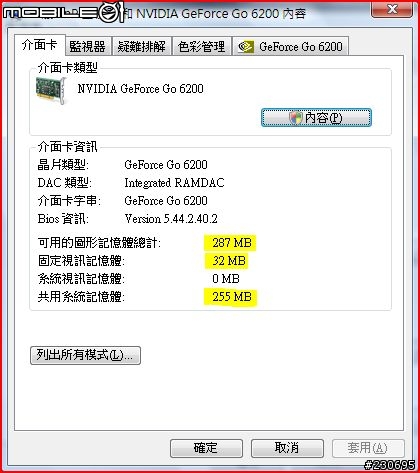
Task: Click the Integrated RAMDAC text
Action: coord(174,183)
